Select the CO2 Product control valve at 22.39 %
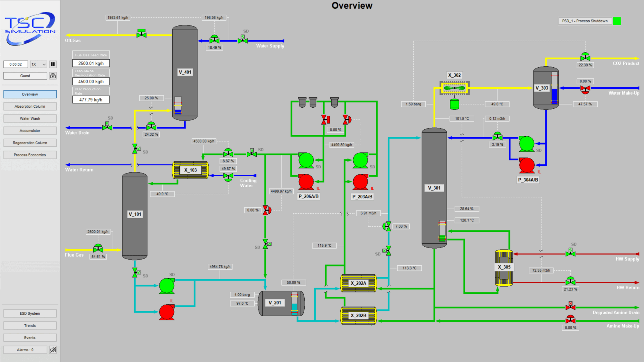Screen dimensions: 644x362 pyautogui.click(x=585, y=57)
